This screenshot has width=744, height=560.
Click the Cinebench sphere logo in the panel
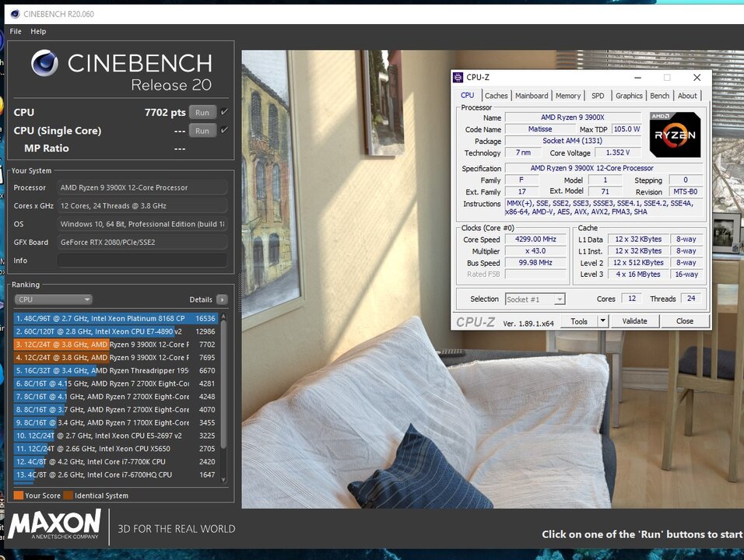44,63
